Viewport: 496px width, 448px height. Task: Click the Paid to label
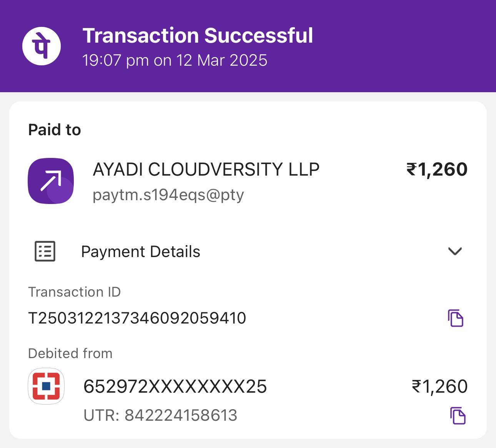coord(55,130)
